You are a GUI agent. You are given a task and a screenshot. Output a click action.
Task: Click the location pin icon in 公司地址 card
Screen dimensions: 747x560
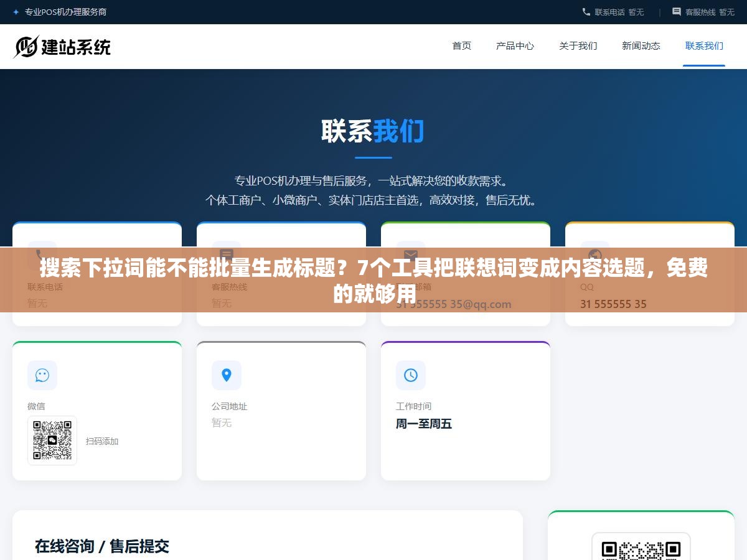[227, 375]
